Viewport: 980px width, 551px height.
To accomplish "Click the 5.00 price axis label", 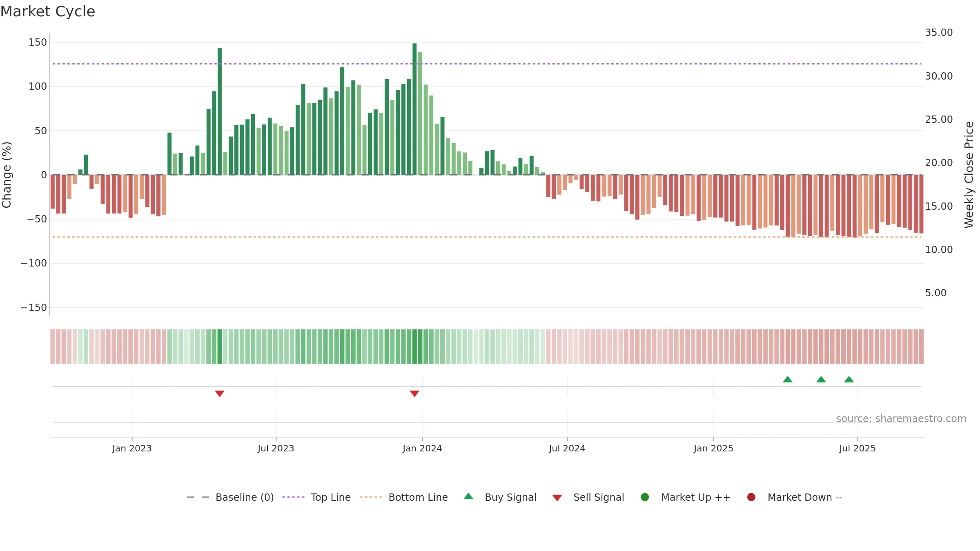I will (x=935, y=293).
